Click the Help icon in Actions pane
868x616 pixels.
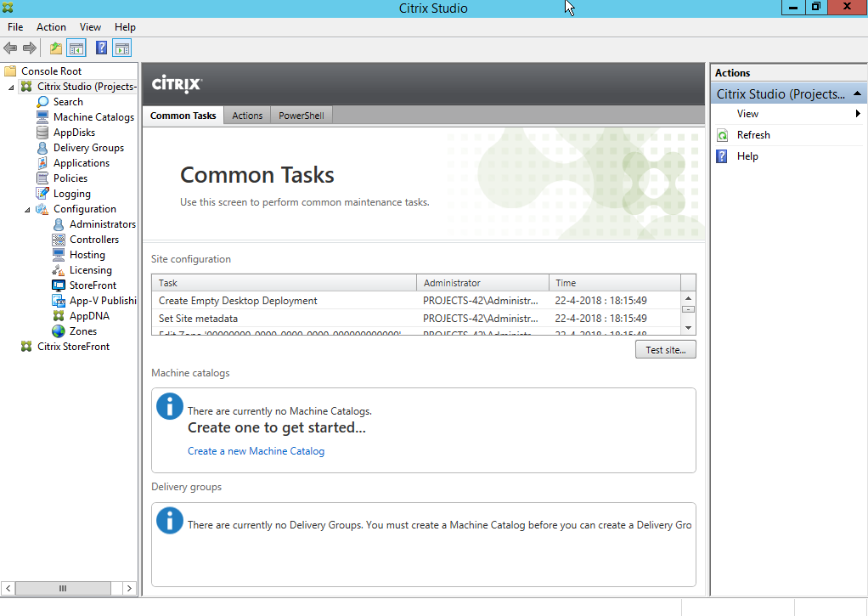[722, 156]
